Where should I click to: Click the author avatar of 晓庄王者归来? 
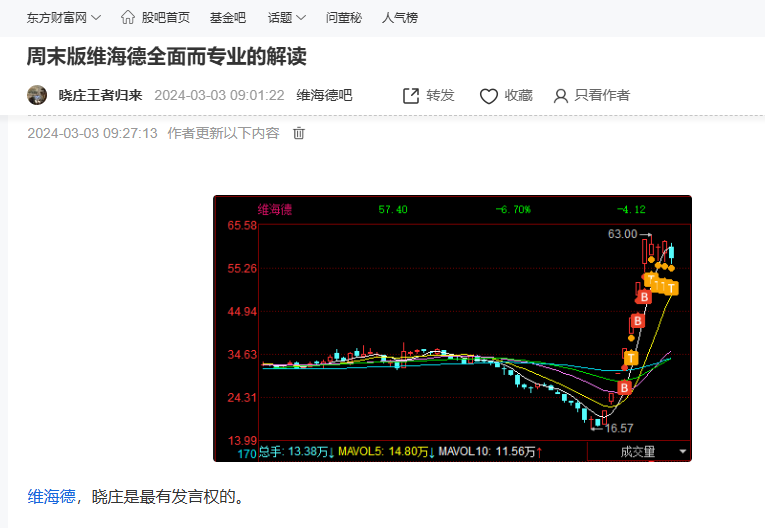click(x=37, y=95)
